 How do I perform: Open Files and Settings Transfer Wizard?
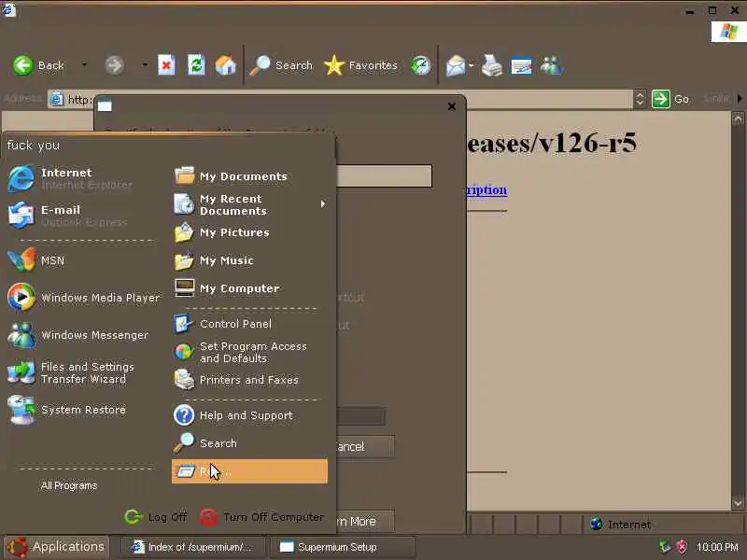pyautogui.click(x=72, y=372)
